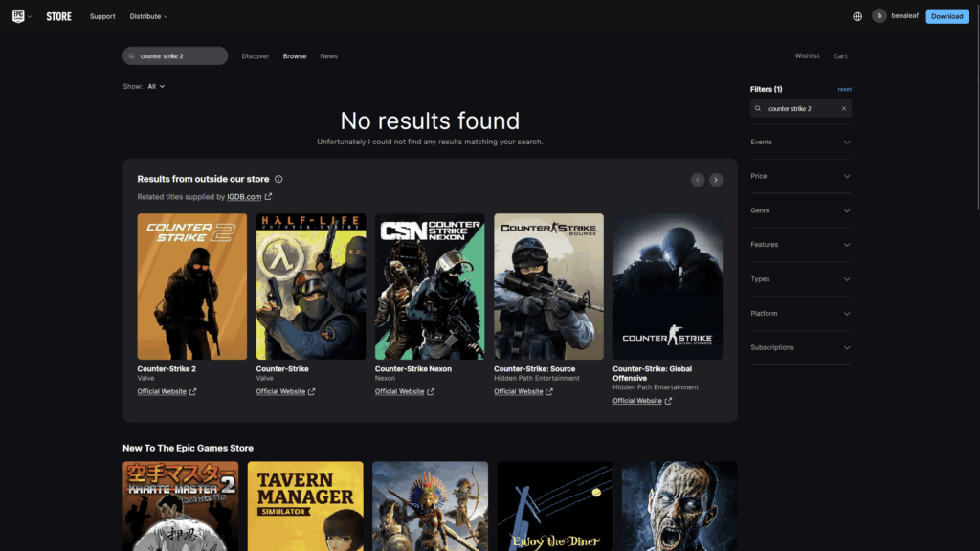Select Counter-Strike: Global Offensive cover art
This screenshot has width=980, height=551.
pos(667,287)
